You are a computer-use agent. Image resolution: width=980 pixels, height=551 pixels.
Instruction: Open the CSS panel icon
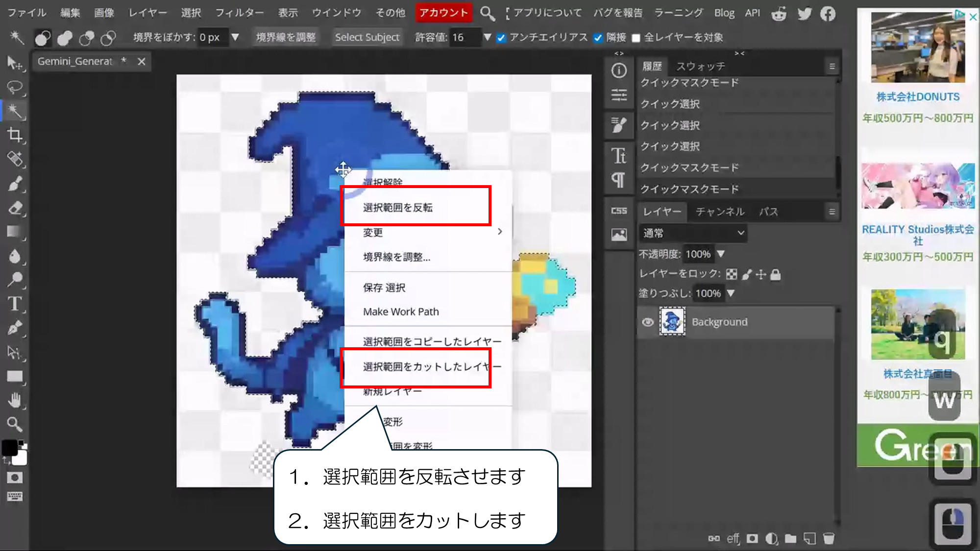click(x=619, y=211)
